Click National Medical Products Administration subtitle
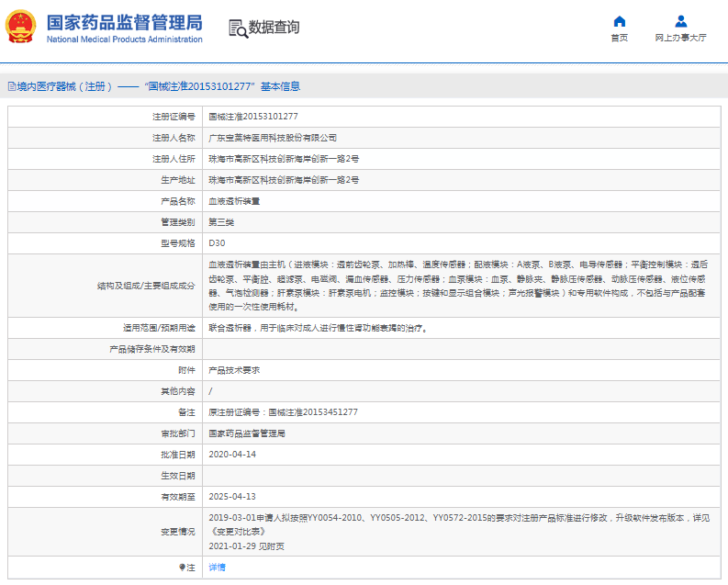 point(124,39)
